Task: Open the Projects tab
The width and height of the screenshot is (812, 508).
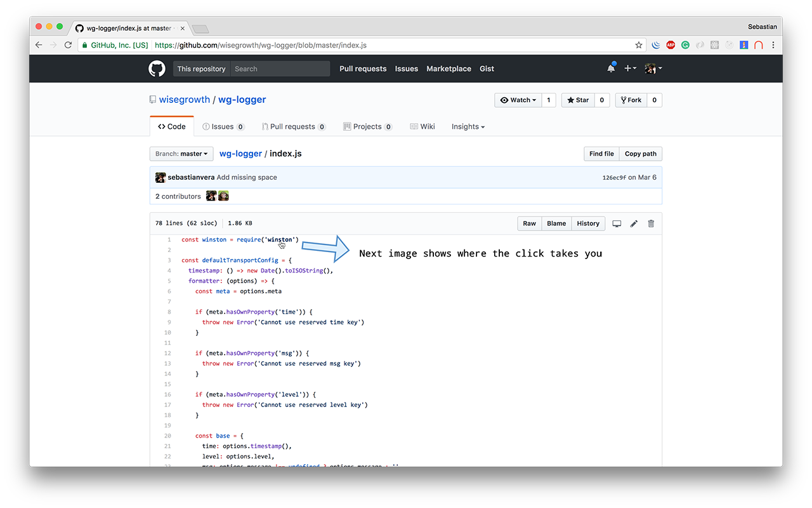Action: click(x=368, y=126)
